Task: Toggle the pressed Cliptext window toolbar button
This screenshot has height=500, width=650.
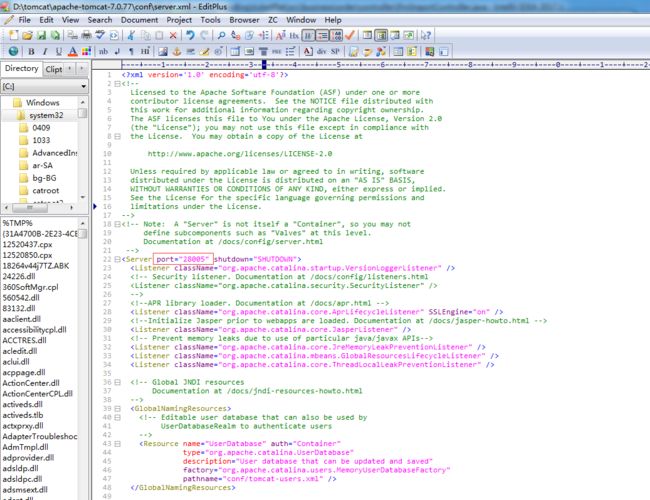Action: click(381, 35)
